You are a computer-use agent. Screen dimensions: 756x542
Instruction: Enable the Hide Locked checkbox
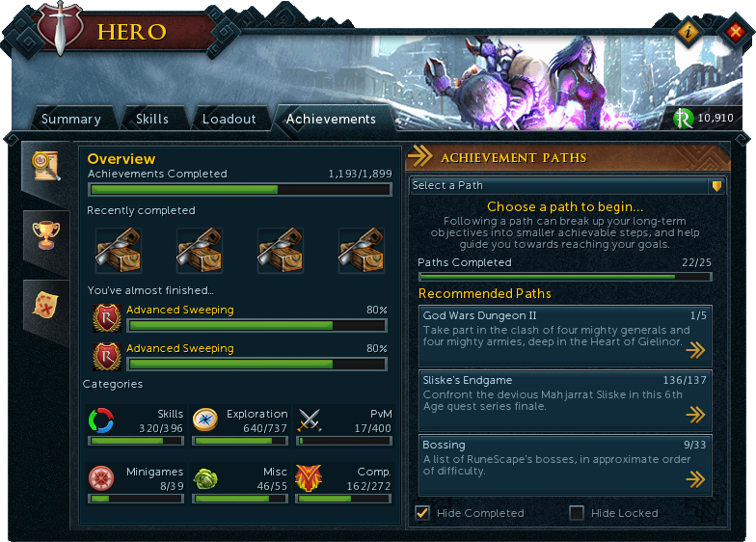pyautogui.click(x=577, y=513)
